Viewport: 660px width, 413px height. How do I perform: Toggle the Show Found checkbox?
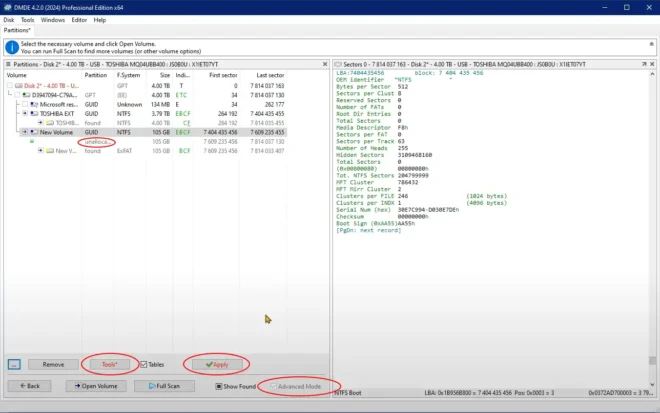click(219, 386)
